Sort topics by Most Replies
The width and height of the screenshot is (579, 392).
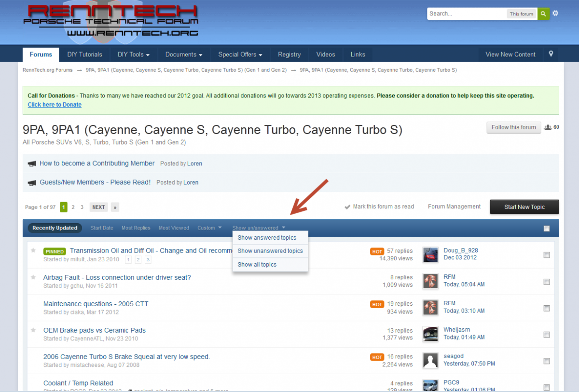[136, 228]
